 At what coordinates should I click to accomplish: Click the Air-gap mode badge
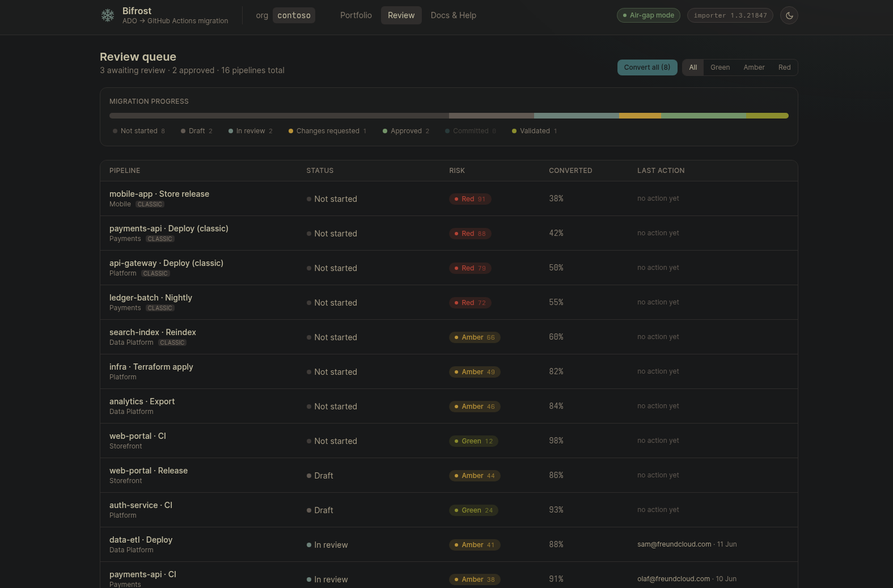pyautogui.click(x=648, y=15)
